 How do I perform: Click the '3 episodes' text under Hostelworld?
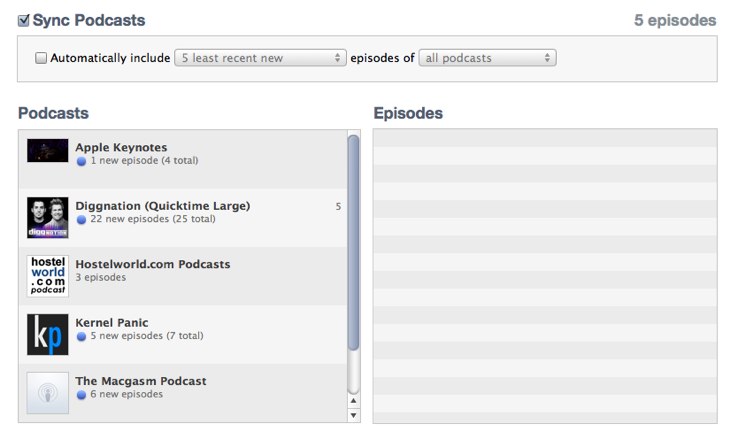point(101,277)
